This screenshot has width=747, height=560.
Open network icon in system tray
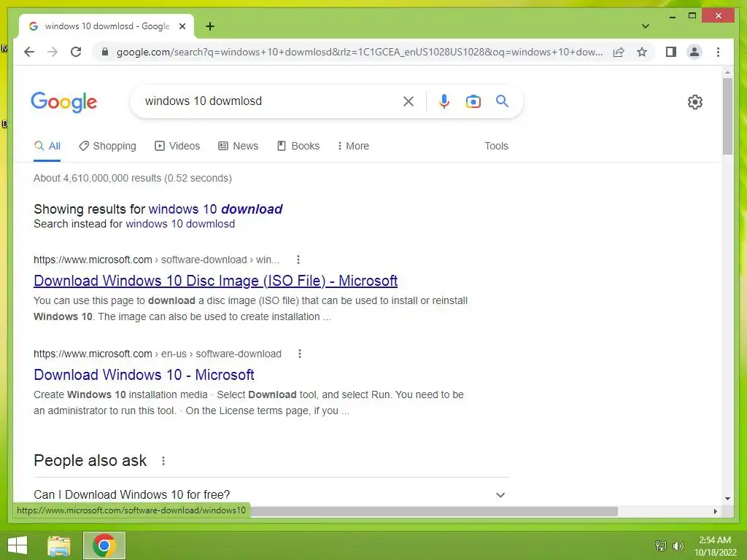coord(661,545)
